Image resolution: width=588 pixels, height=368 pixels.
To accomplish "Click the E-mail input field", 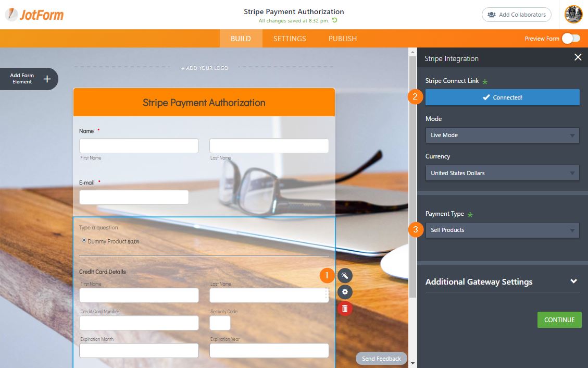I will (x=134, y=198).
